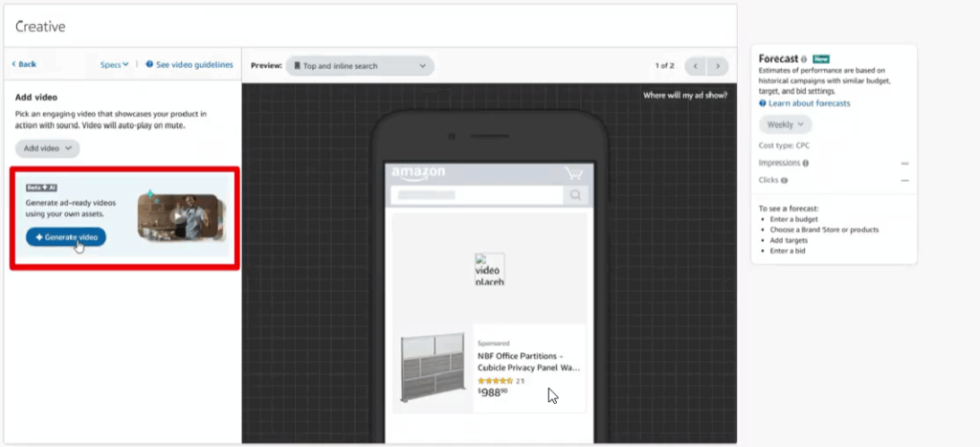
Task: Click the info icon beside Clicks
Action: [x=784, y=180]
